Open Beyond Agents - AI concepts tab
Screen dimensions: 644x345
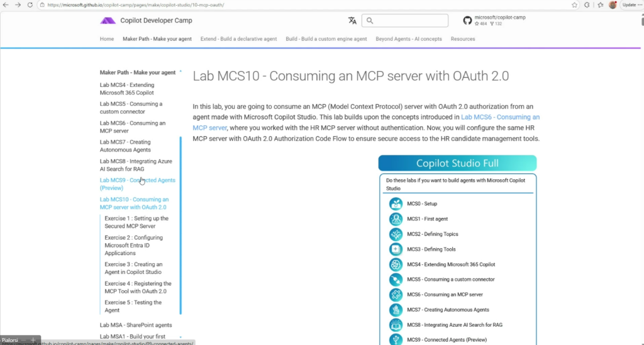click(409, 39)
